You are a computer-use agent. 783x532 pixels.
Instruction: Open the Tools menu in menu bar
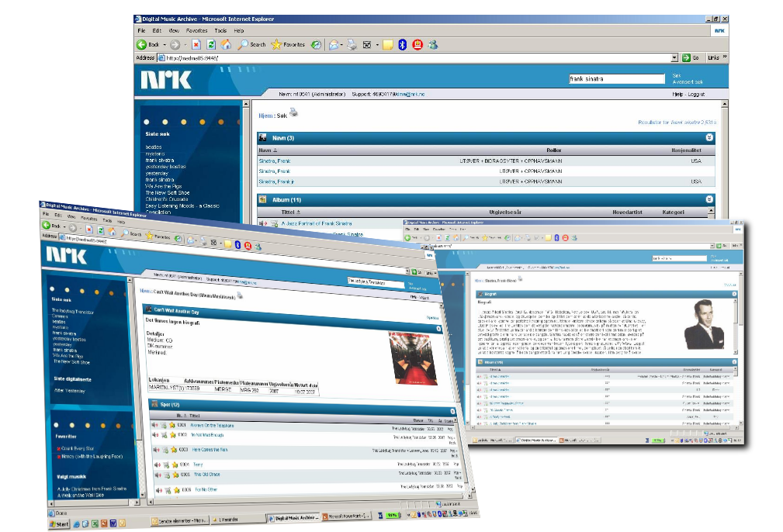pos(220,30)
